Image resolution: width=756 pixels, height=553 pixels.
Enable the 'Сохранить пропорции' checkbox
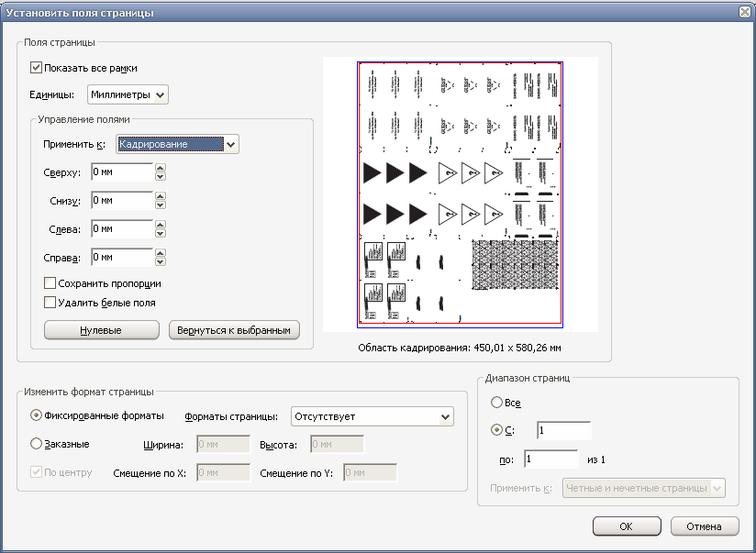coord(50,283)
